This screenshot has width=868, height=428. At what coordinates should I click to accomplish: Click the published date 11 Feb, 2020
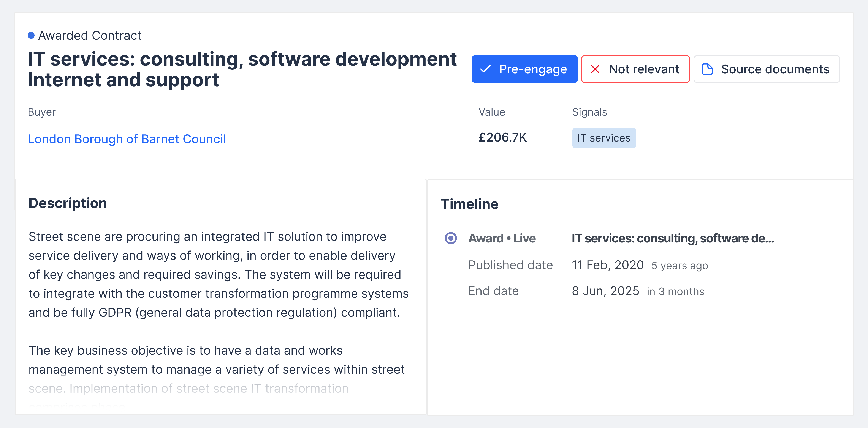[608, 265]
